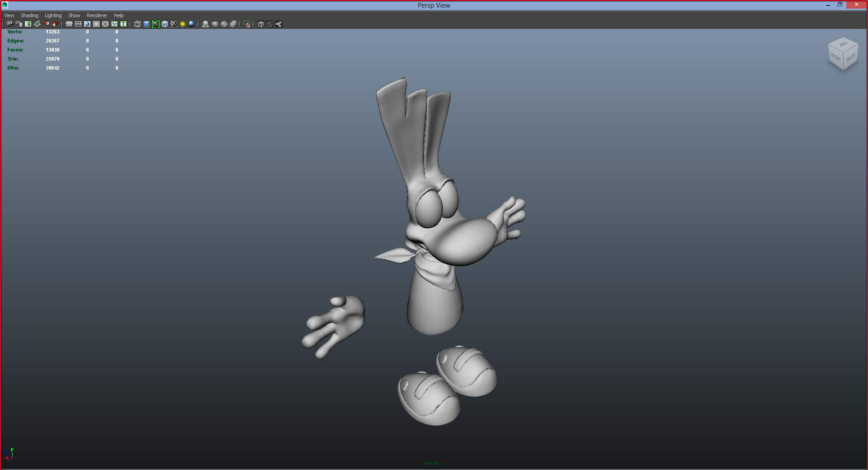Viewport: 868px width, 470px height.
Task: Toggle the Field Chart icon
Action: [x=105, y=24]
